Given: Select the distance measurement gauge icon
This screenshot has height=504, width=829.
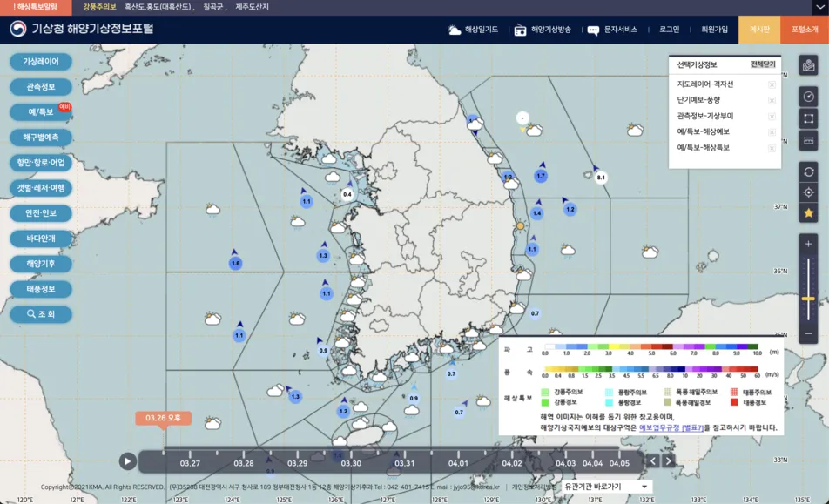Looking at the screenshot, I should click(808, 97).
